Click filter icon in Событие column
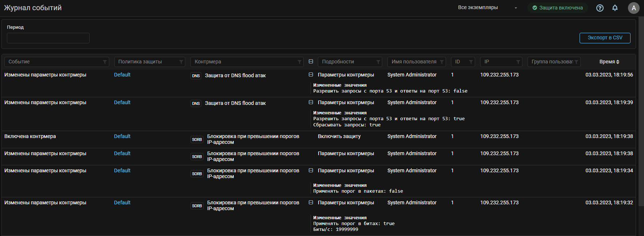Viewport: 644px width, 236px height. (105, 62)
